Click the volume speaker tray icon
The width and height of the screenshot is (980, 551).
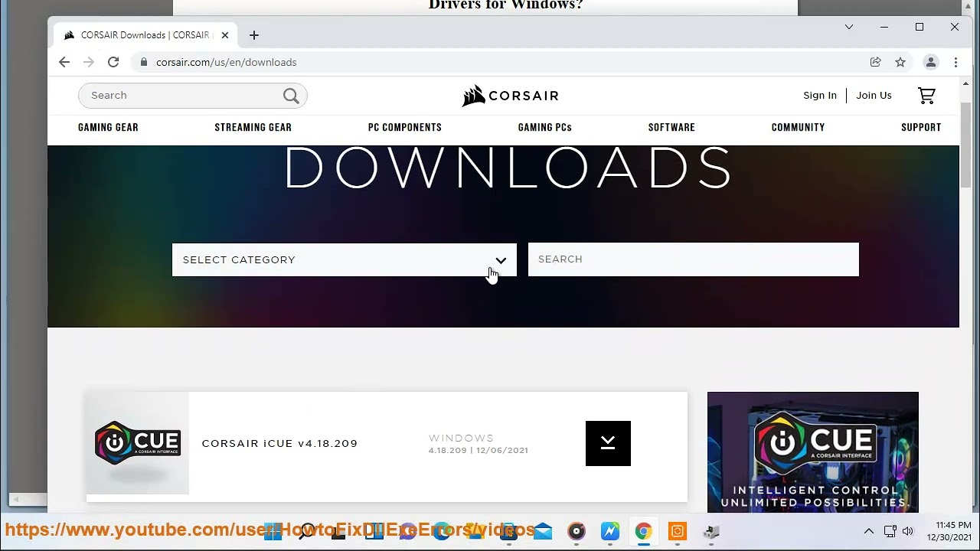pyautogui.click(x=908, y=531)
